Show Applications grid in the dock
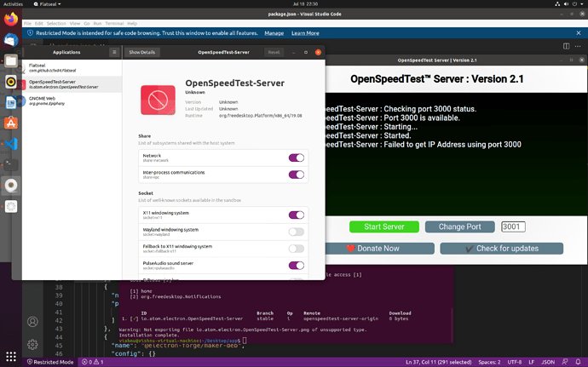Image resolution: width=588 pixels, height=367 pixels. (11, 356)
